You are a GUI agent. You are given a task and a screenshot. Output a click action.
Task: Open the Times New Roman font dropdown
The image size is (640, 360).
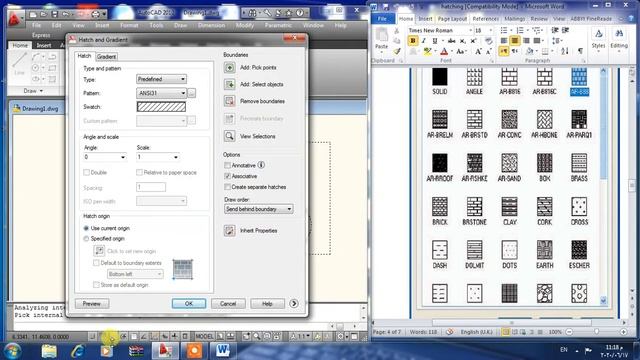[x=470, y=31]
